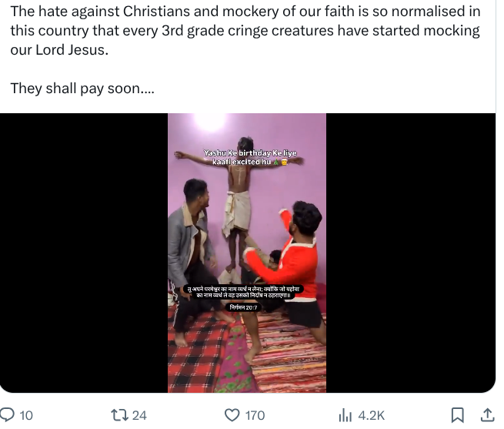504x429 pixels.
Task: Click the 'Yashu Ke birthday' caption overlay
Action: tap(250, 157)
